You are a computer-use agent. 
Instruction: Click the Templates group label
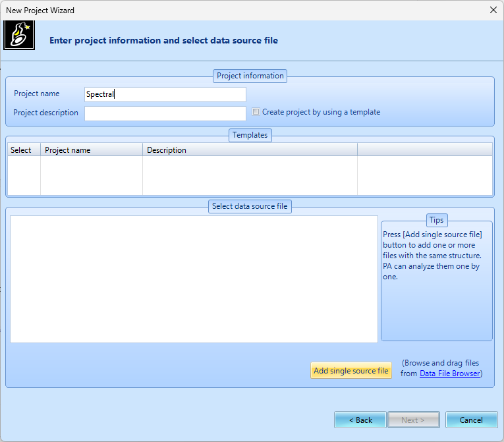(x=250, y=135)
